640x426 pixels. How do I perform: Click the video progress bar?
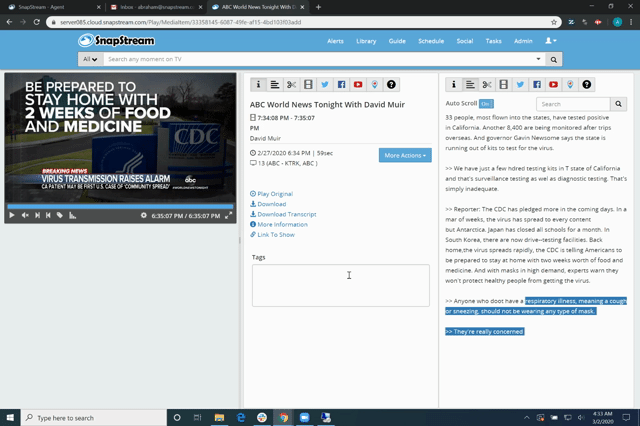click(x=120, y=206)
